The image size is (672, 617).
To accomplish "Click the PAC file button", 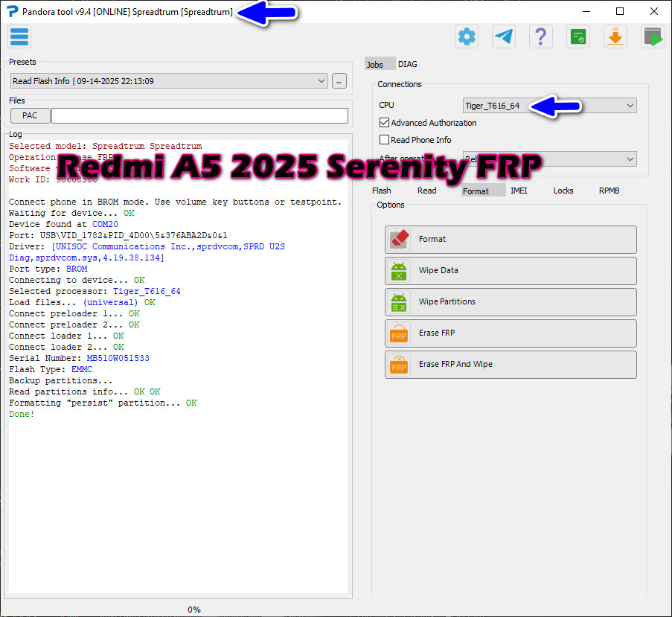I will (30, 115).
